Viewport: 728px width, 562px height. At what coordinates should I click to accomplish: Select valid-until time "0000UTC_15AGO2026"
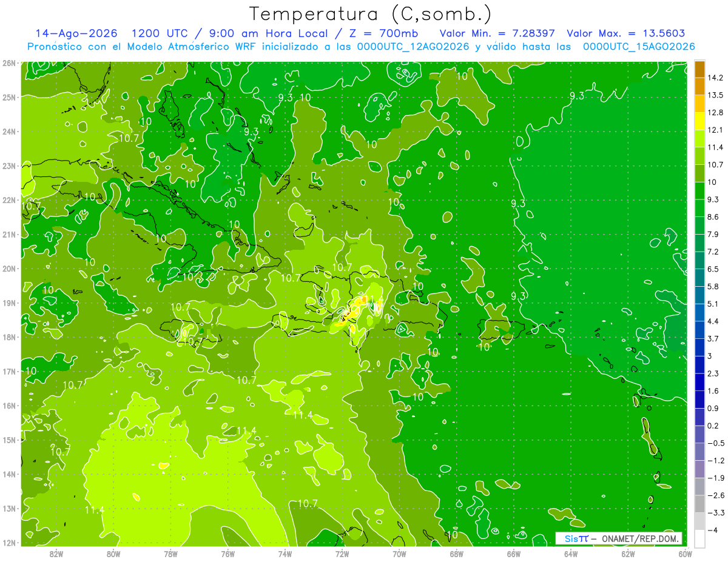point(638,47)
